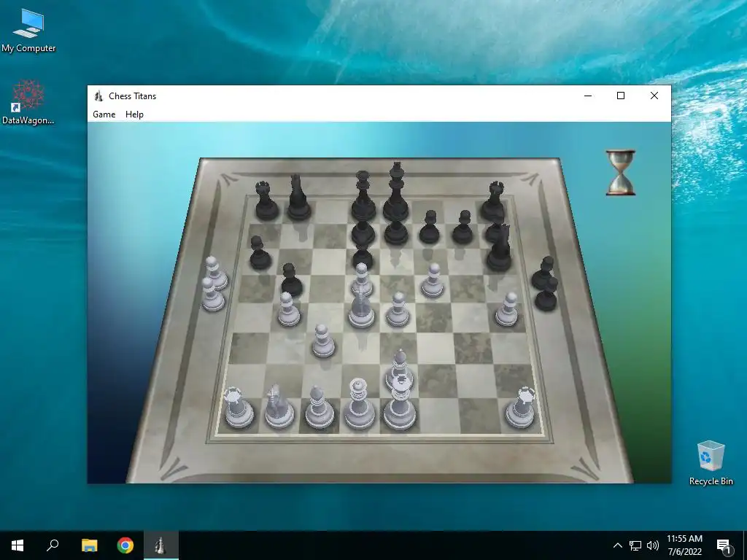Open File Explorer from the taskbar
Screen dimensions: 747x560
89,545
